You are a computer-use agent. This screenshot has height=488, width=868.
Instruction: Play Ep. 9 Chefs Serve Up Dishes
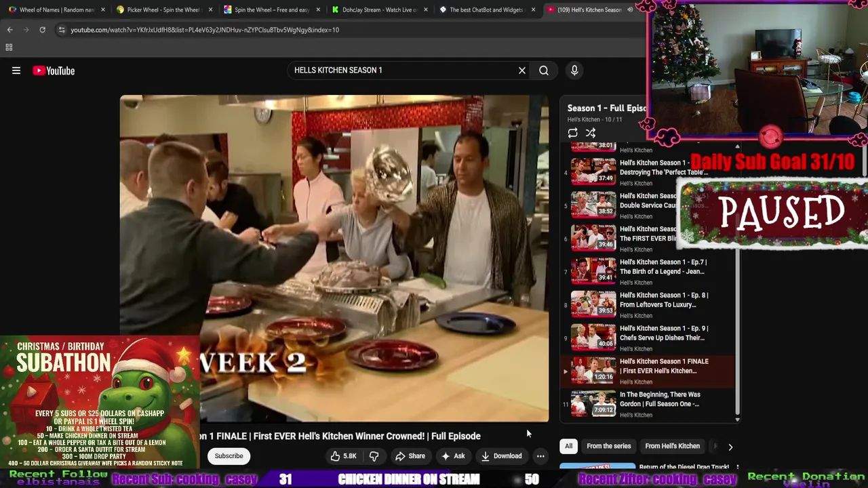(648, 338)
